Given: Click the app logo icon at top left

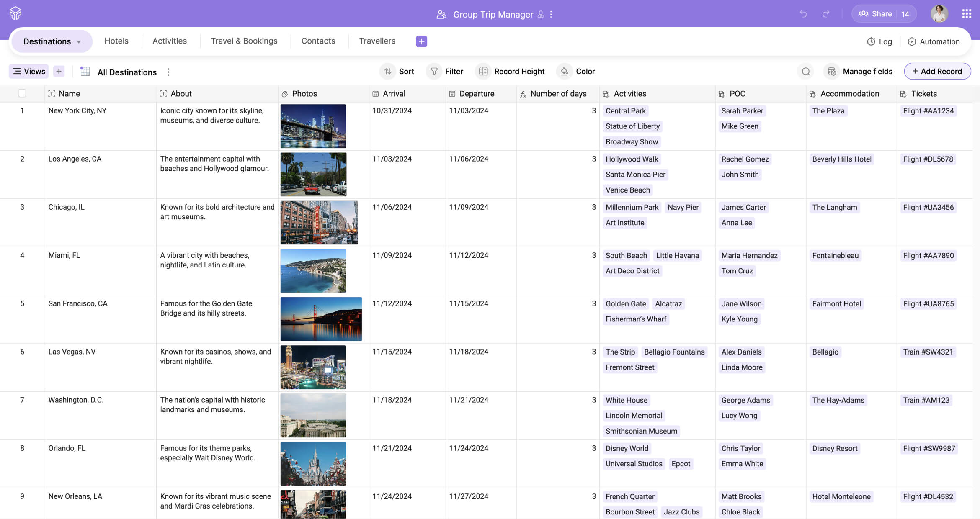Looking at the screenshot, I should pyautogui.click(x=15, y=13).
